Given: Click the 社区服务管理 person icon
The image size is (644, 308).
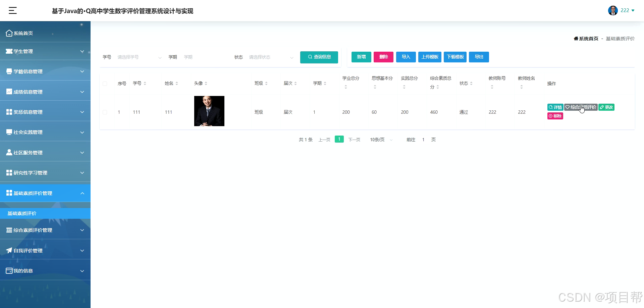Looking at the screenshot, I should point(9,152).
